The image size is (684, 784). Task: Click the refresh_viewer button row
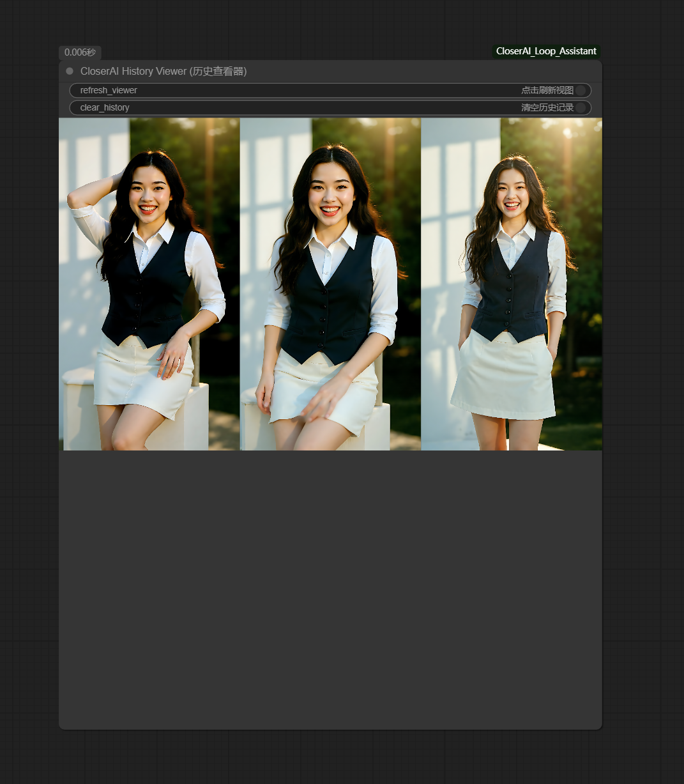tap(330, 91)
